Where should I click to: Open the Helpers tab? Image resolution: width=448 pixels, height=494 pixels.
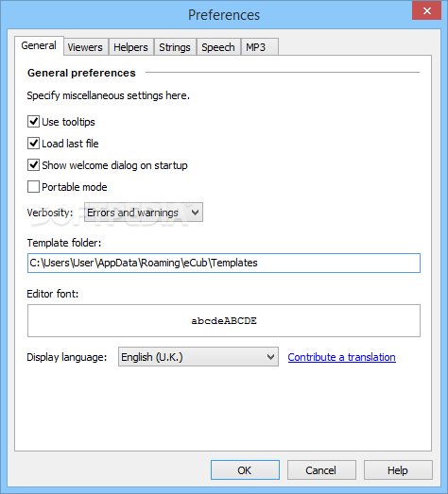pos(130,47)
